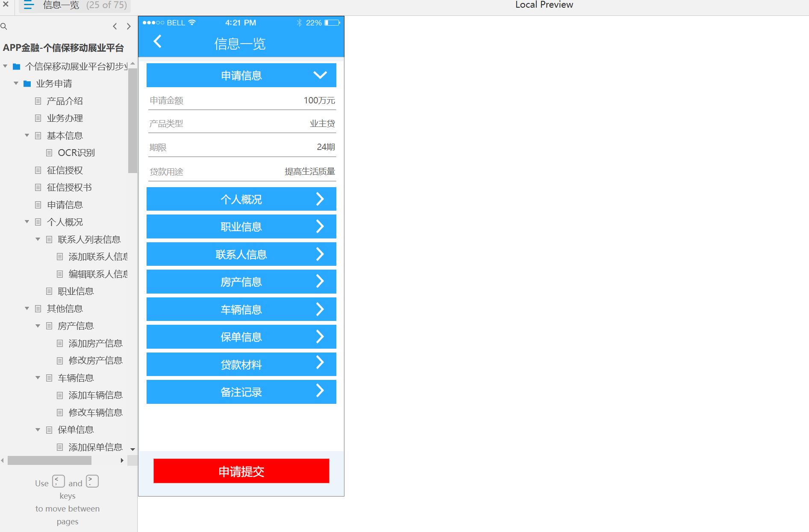The width and height of the screenshot is (809, 532).
Task: Click the 备注记录 blue bar label
Action: pos(241,392)
